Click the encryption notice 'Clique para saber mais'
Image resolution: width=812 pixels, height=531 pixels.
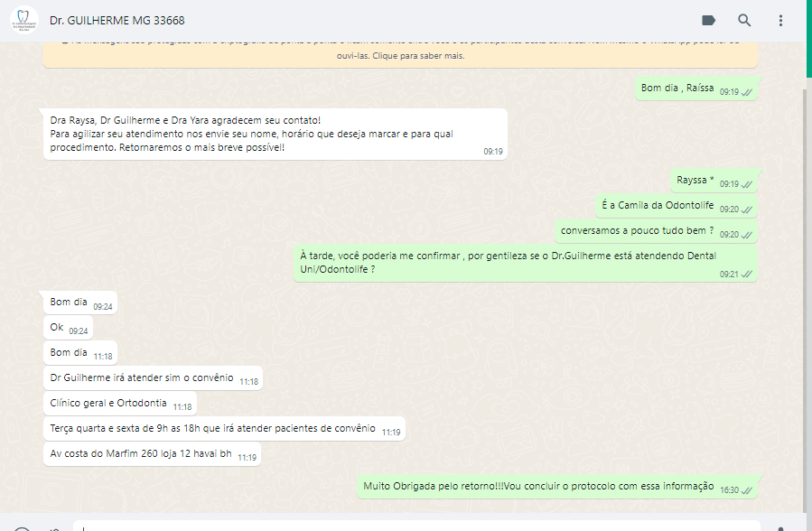click(x=418, y=55)
